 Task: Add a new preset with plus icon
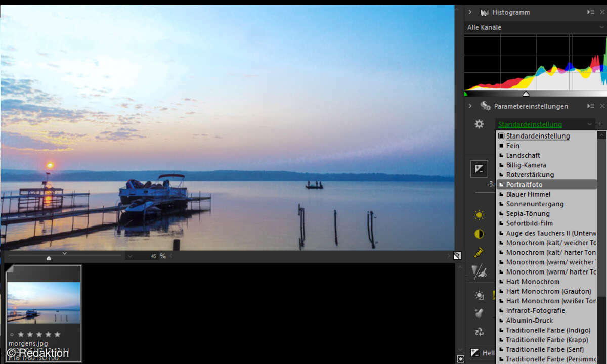(599, 124)
